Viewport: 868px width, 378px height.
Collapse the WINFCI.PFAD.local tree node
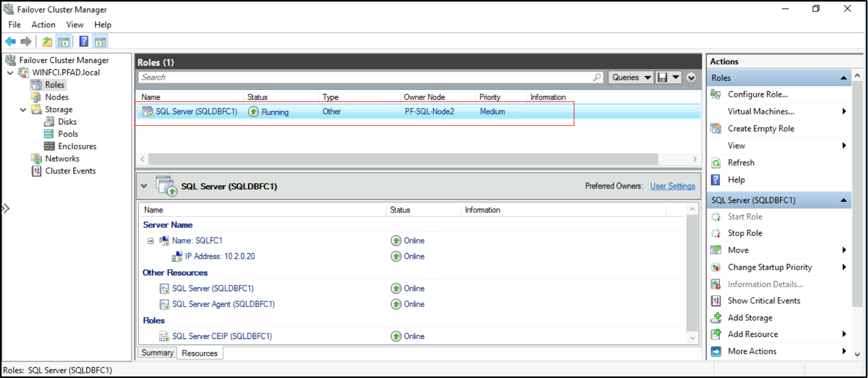[x=10, y=73]
